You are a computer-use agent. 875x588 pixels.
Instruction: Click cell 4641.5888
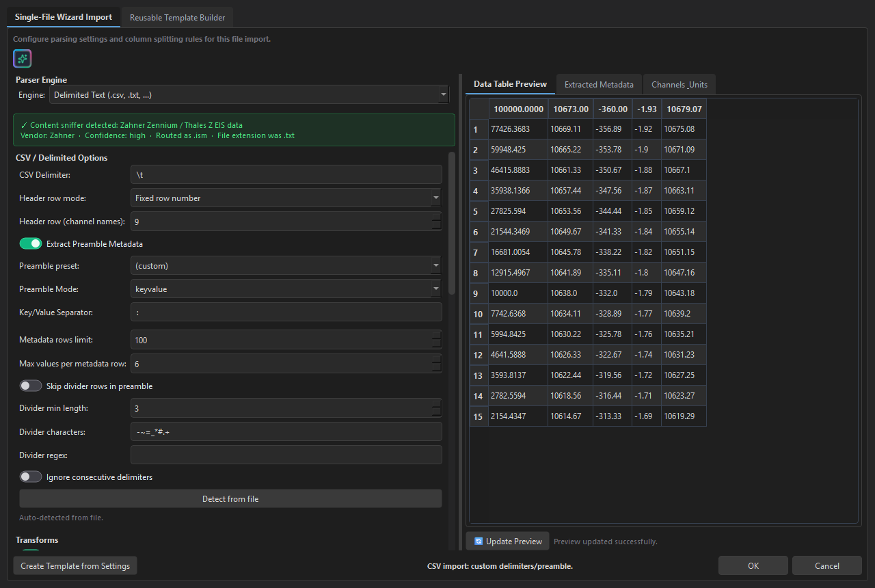point(518,355)
